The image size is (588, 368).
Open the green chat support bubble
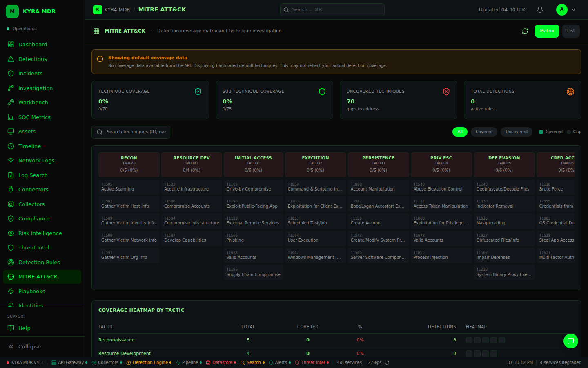(x=570, y=341)
